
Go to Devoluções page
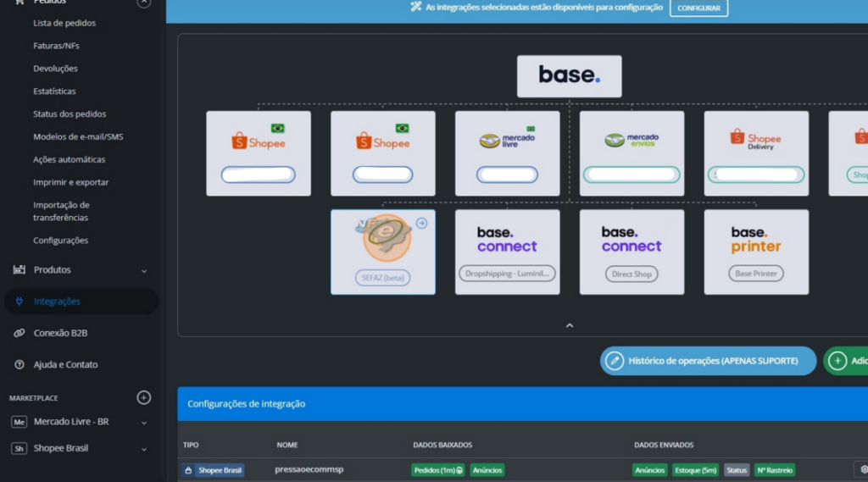coord(55,68)
